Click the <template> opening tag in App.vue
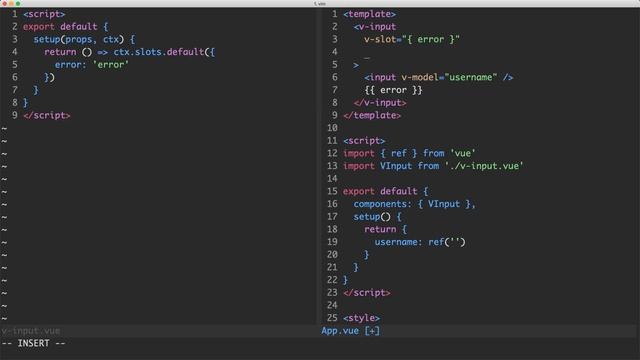The height and width of the screenshot is (360, 640). (369, 14)
